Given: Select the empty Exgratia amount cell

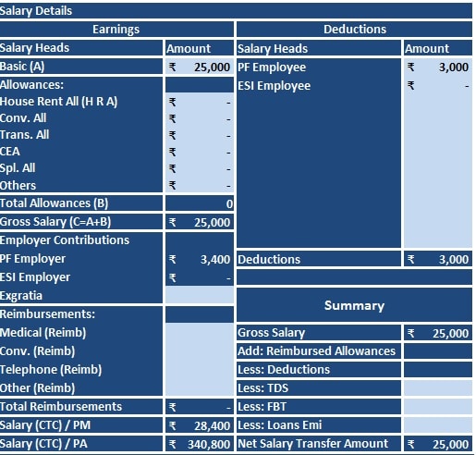Looking at the screenshot, I should [x=200, y=295].
